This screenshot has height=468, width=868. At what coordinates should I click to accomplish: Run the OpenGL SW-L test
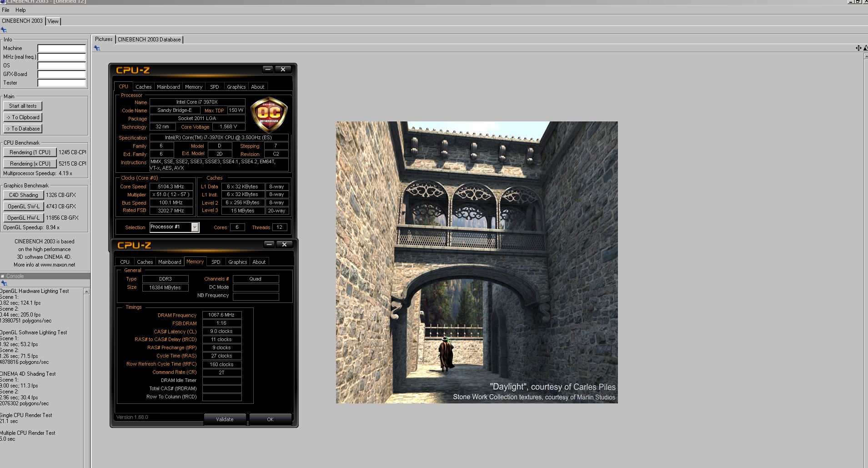click(24, 206)
